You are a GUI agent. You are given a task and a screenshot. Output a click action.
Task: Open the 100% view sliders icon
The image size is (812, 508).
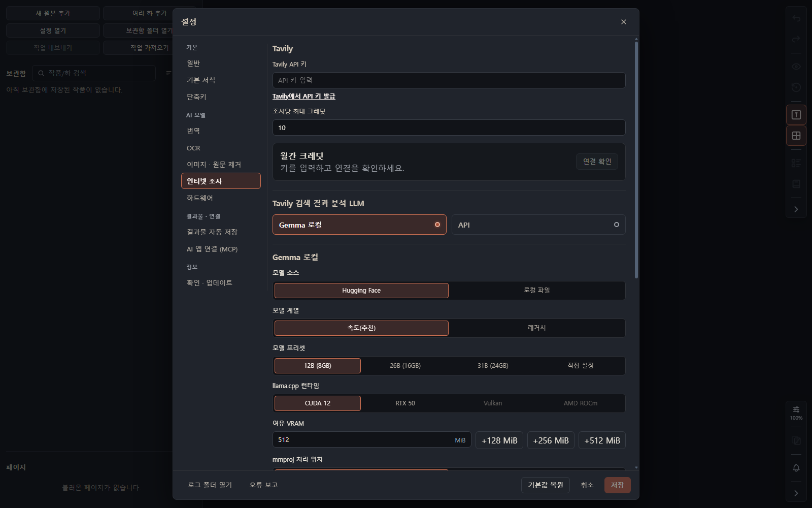(796, 412)
